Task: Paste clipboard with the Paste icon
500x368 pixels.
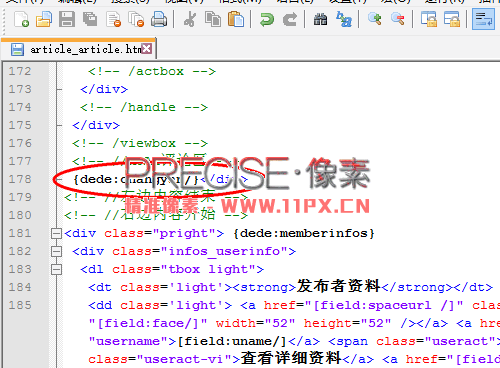Action: [x=236, y=19]
